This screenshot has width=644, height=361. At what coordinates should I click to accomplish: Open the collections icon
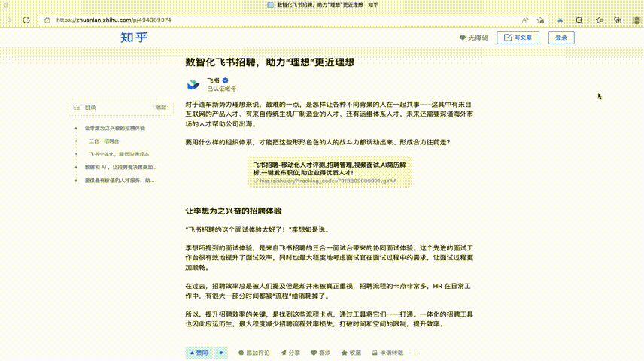coord(618,20)
